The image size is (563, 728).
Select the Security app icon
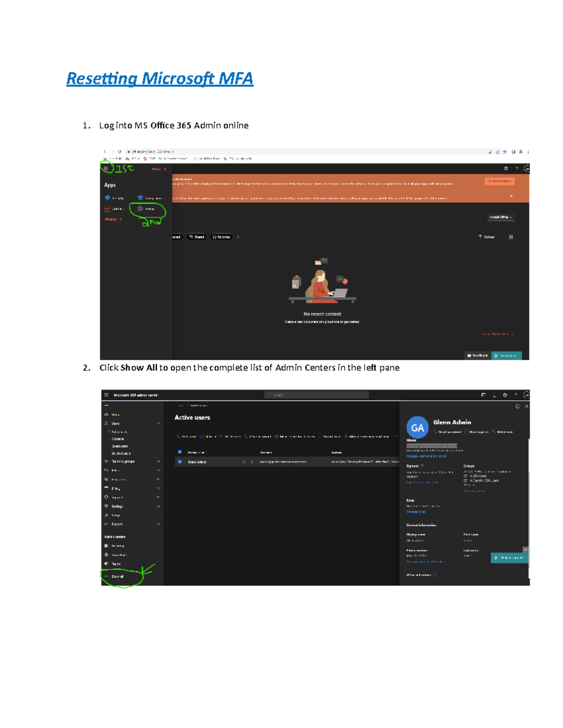(x=107, y=198)
